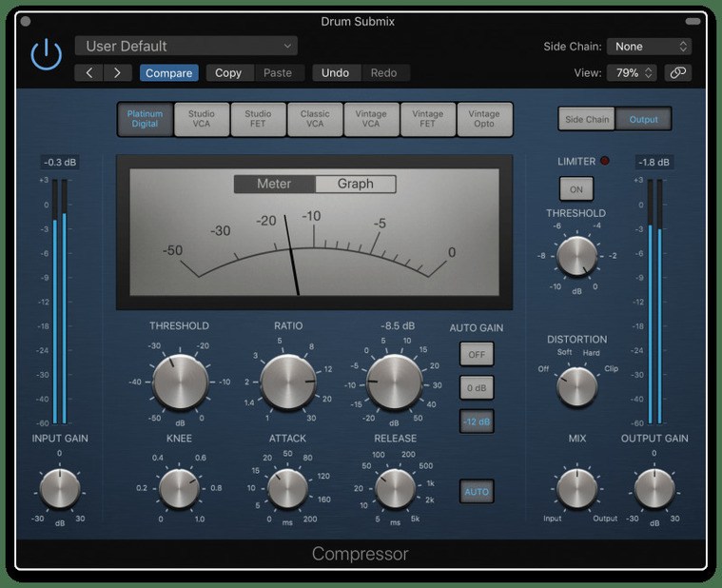Open the User Default preset dropdown
The height and width of the screenshot is (588, 722).
point(186,46)
